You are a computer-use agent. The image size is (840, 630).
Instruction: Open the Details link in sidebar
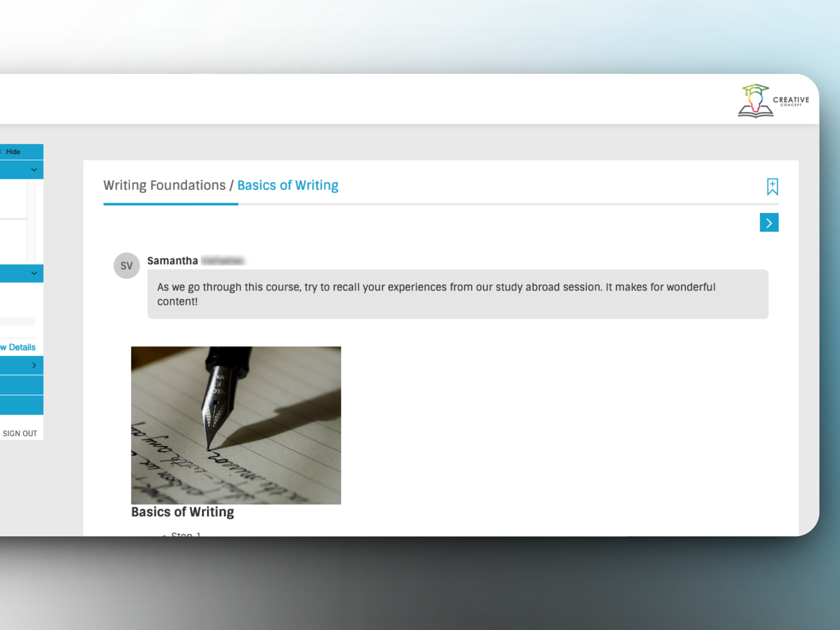(x=18, y=347)
